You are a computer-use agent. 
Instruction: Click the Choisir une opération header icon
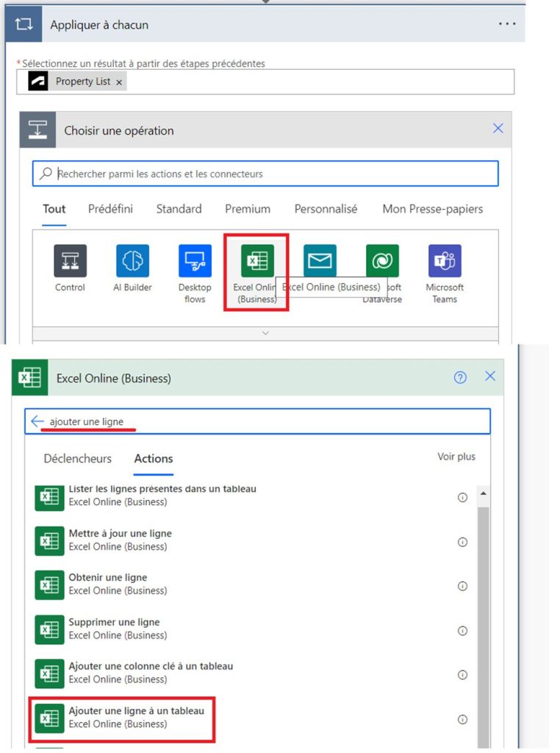click(x=38, y=130)
